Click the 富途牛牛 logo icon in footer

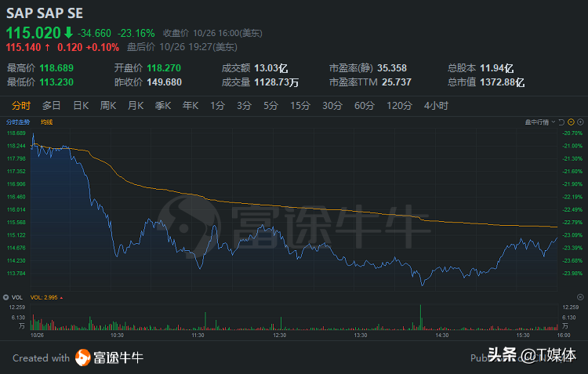point(83,358)
